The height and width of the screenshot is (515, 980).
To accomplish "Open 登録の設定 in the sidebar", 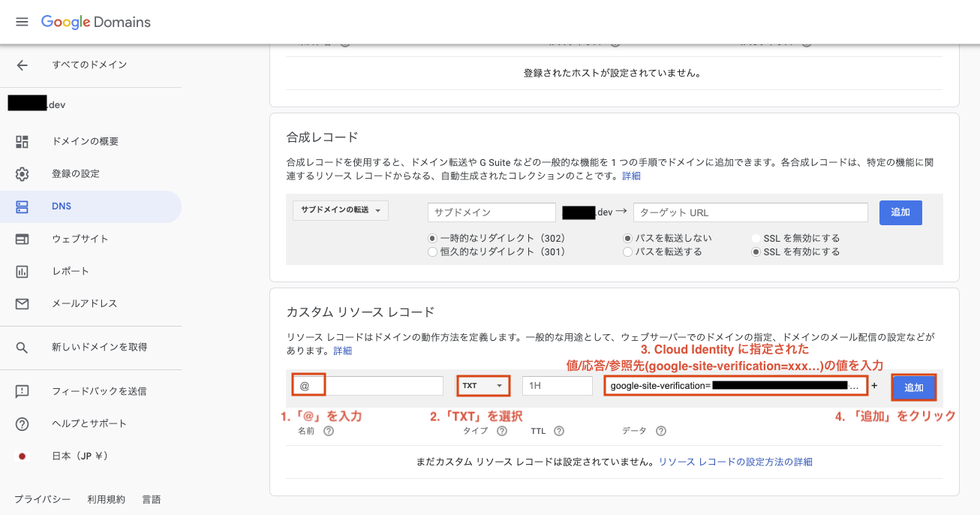I will [76, 174].
